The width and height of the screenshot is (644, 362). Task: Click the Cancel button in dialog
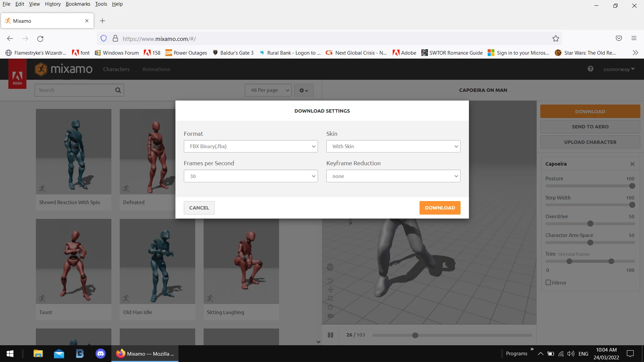point(199,208)
